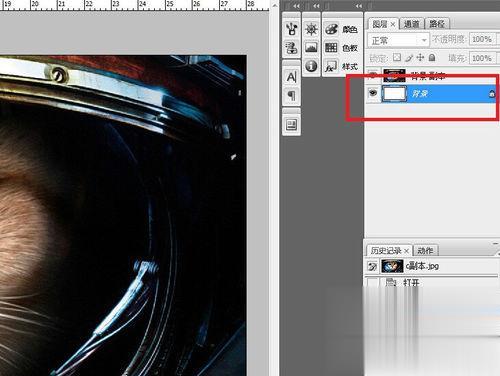This screenshot has width=500, height=376.
Task: Collapse the leftmost icon dock double-arrow
Action: pyautogui.click(x=296, y=6)
